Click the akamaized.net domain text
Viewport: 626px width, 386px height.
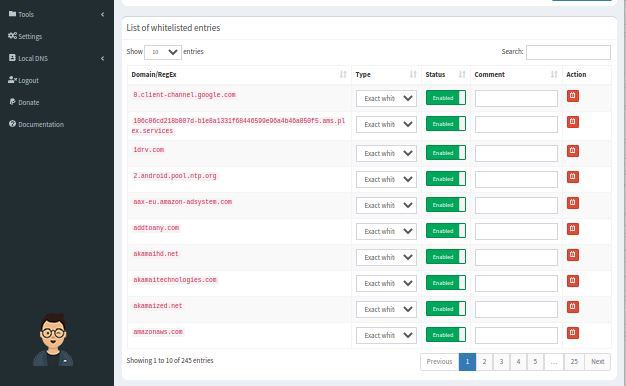coord(157,306)
